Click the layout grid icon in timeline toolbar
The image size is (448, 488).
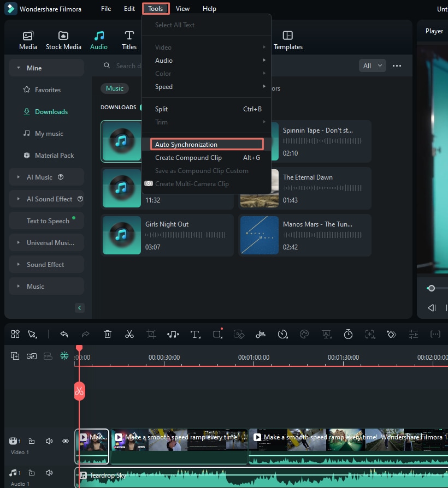coord(15,334)
